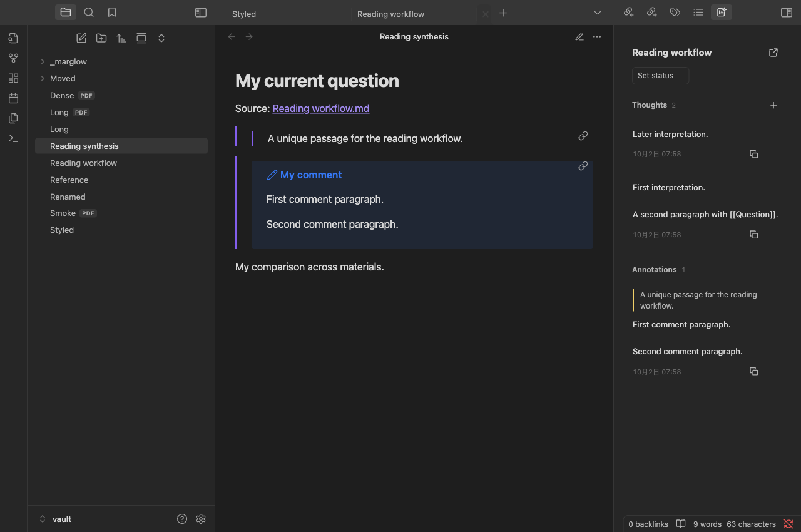Open the vault switcher
The height and width of the screenshot is (532, 801).
(56, 519)
